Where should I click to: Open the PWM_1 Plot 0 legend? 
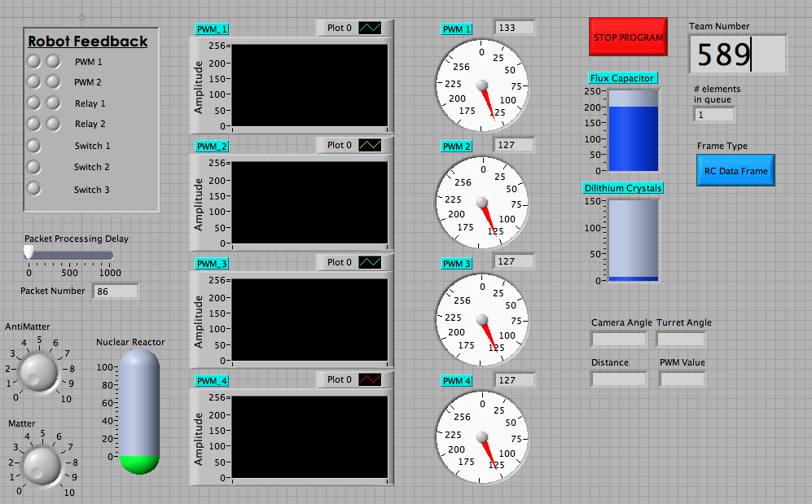[x=354, y=28]
